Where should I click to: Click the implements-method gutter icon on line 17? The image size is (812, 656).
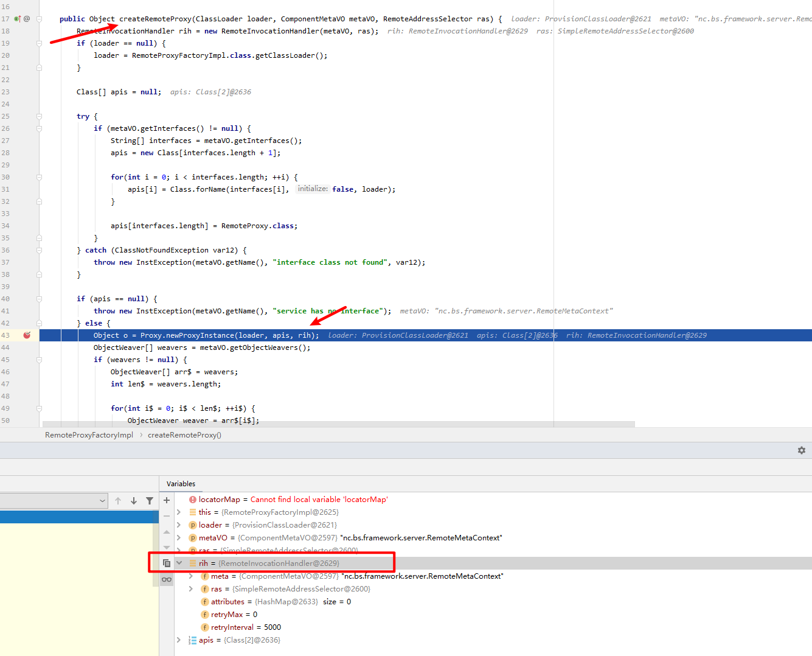tap(18, 19)
